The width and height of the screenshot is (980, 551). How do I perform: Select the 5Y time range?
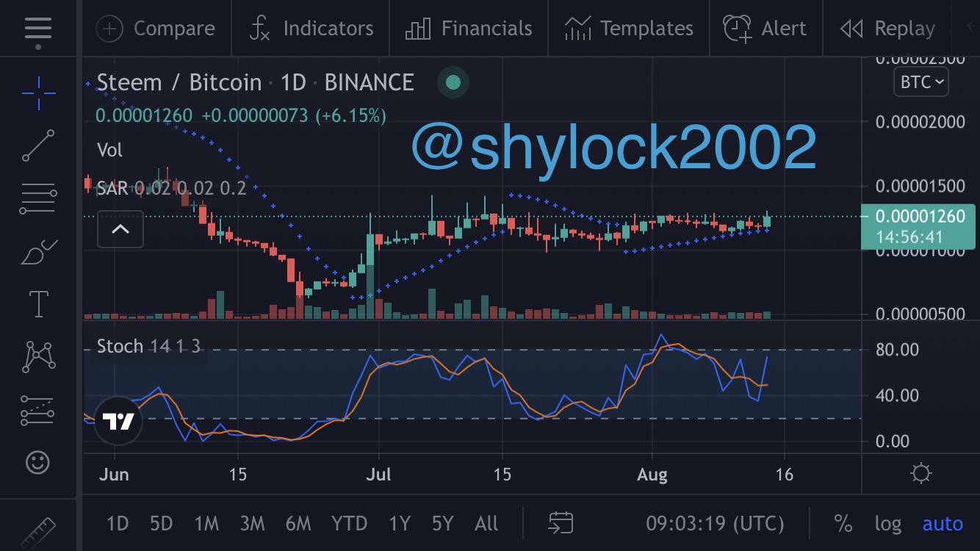[x=442, y=524]
